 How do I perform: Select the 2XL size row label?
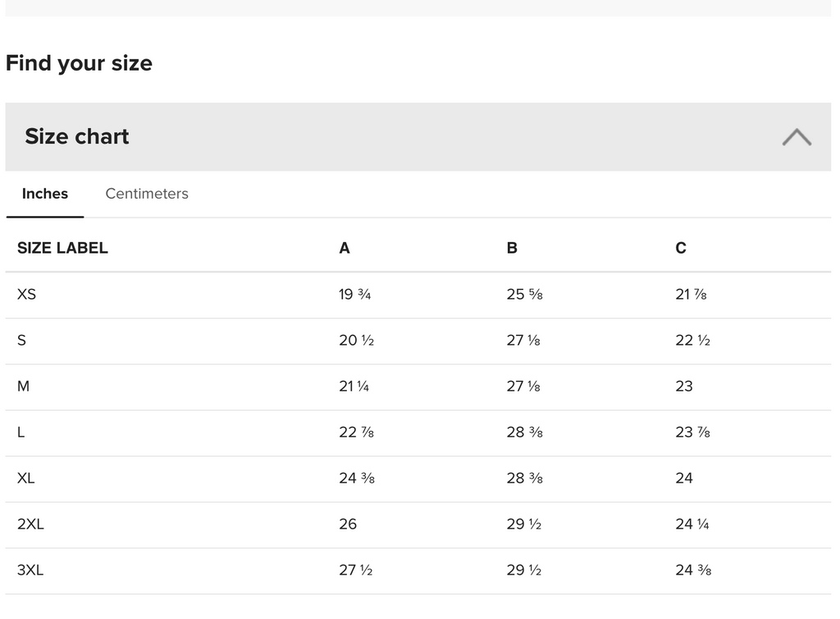(x=30, y=524)
